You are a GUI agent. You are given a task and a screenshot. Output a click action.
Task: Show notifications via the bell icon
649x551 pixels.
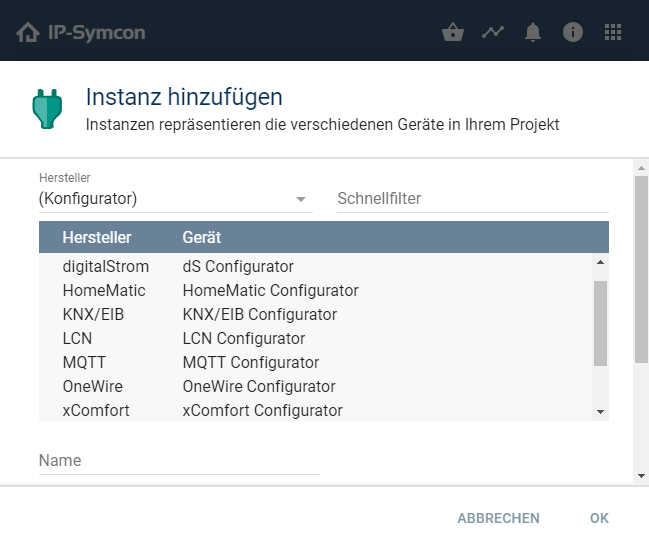tap(533, 32)
